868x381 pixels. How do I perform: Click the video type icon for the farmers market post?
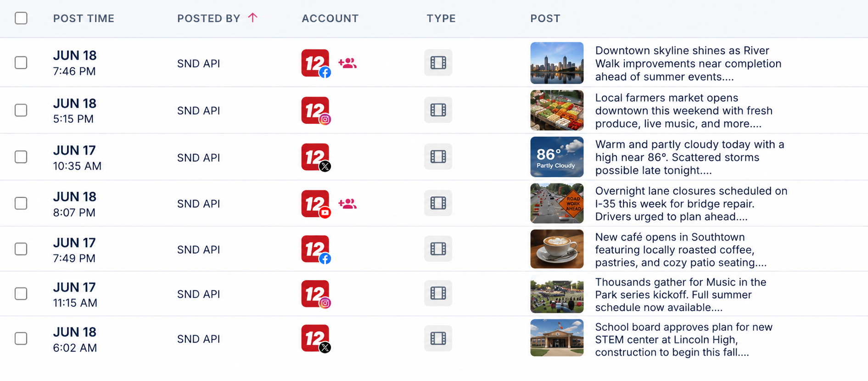pos(438,110)
